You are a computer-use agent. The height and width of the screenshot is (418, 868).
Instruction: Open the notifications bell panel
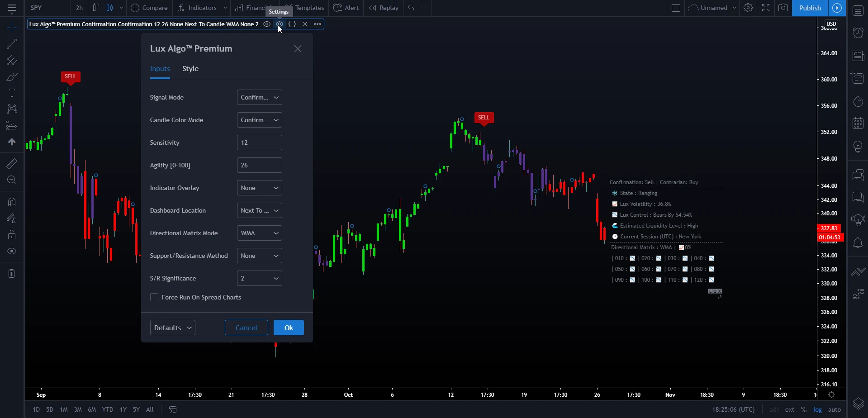coord(858,243)
